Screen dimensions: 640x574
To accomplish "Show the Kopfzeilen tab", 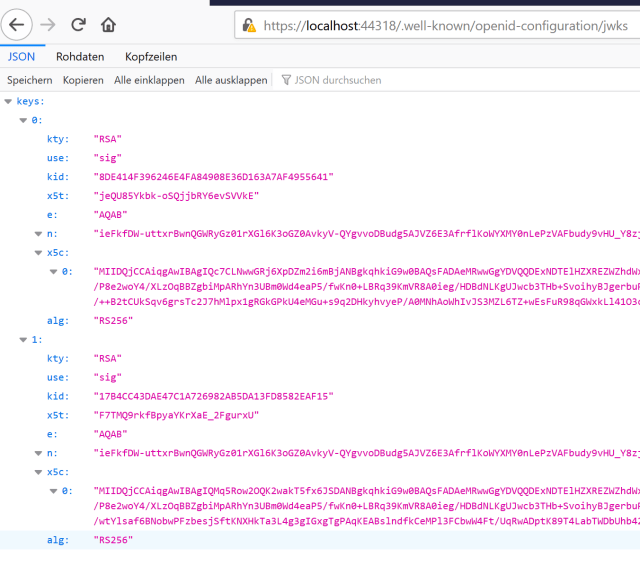I will [151, 57].
